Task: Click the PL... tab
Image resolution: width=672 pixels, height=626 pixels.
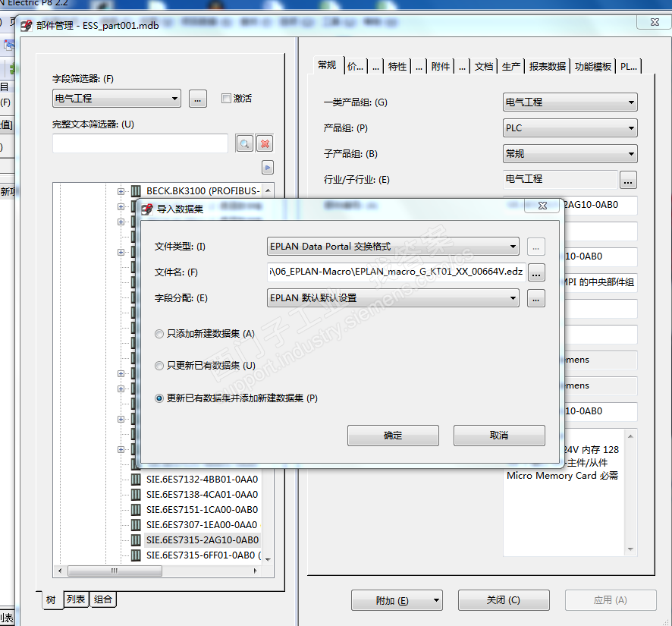Action: pyautogui.click(x=629, y=67)
